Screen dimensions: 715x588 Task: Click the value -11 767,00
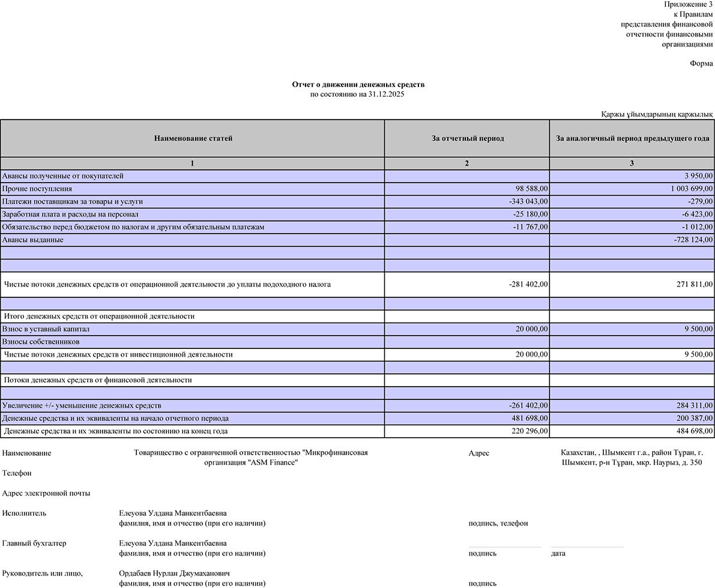point(530,227)
